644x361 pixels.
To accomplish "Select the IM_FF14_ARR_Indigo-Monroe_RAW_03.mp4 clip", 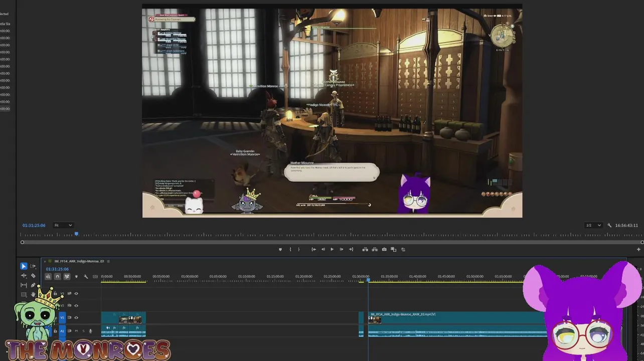I will [x=457, y=318].
